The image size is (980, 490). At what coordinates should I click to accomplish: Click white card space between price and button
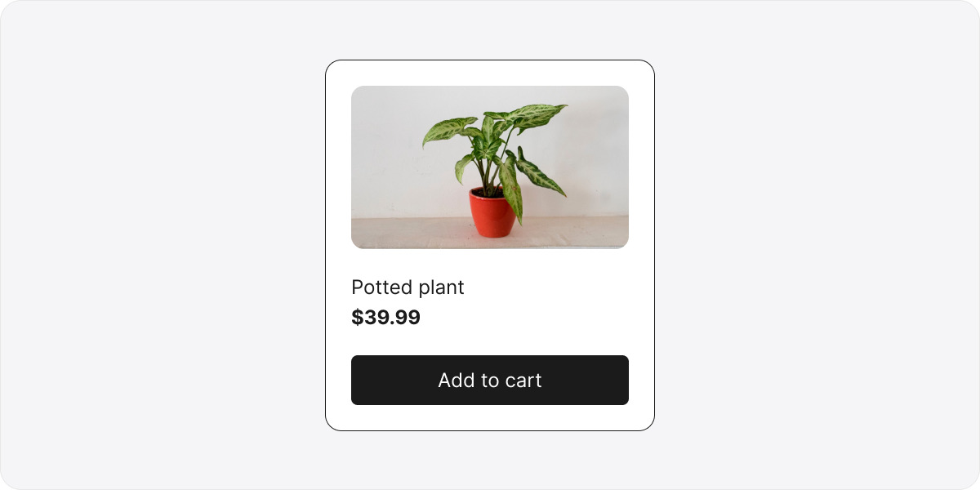click(x=490, y=342)
